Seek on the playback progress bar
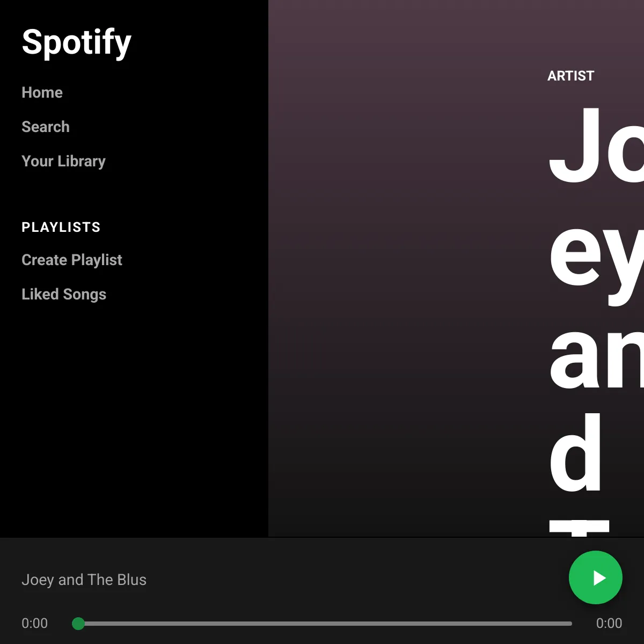 tap(322, 624)
